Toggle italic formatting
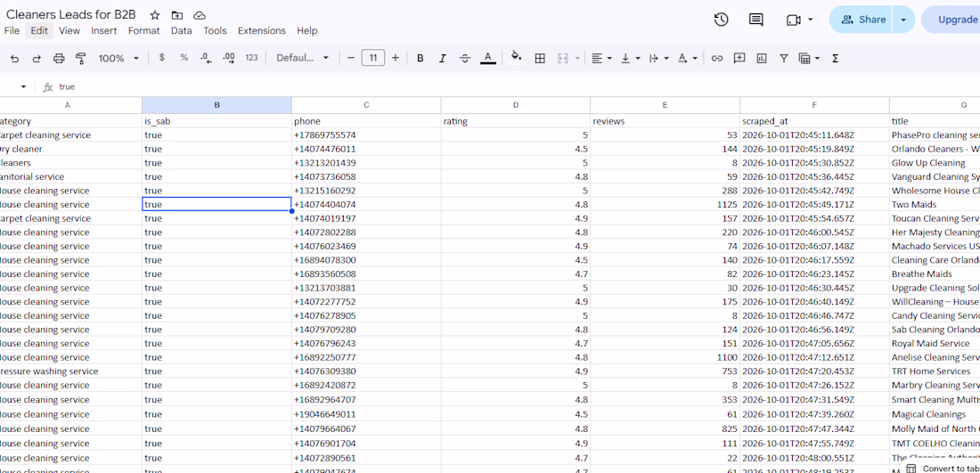The height and width of the screenshot is (473, 980). coord(443,58)
